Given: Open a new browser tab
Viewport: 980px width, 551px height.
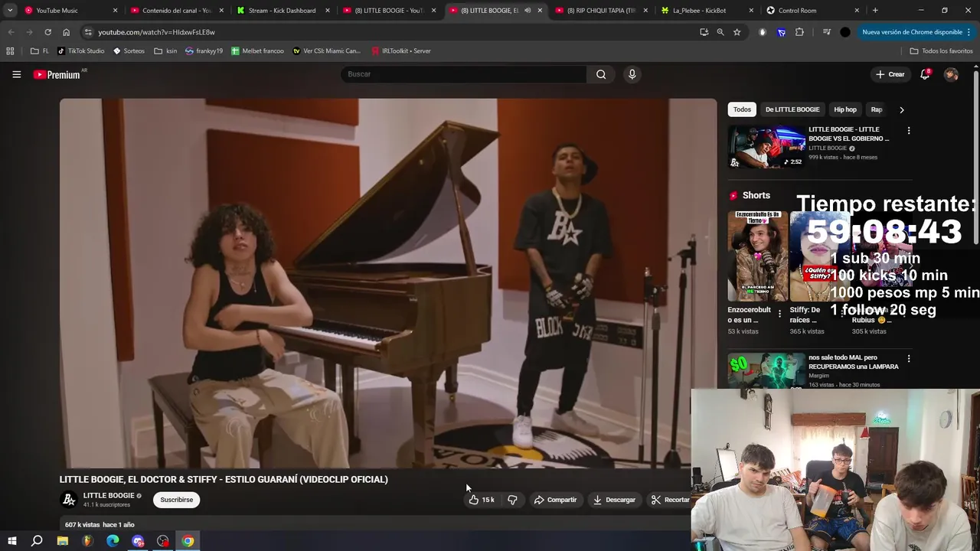Looking at the screenshot, I should [875, 11].
